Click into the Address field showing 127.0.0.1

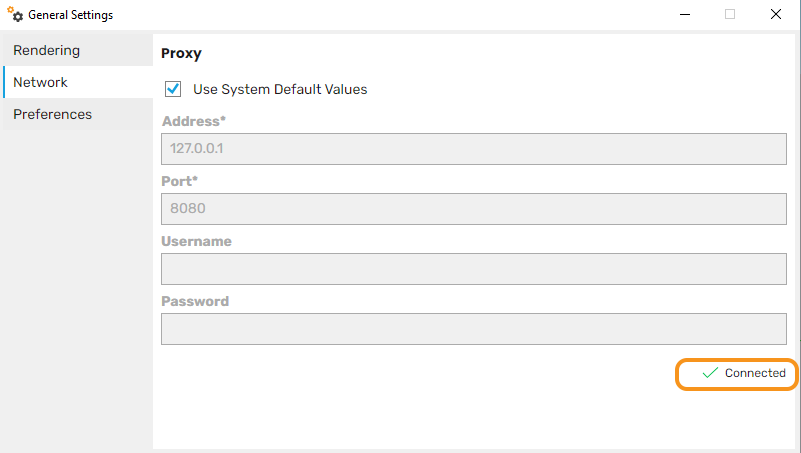point(474,149)
